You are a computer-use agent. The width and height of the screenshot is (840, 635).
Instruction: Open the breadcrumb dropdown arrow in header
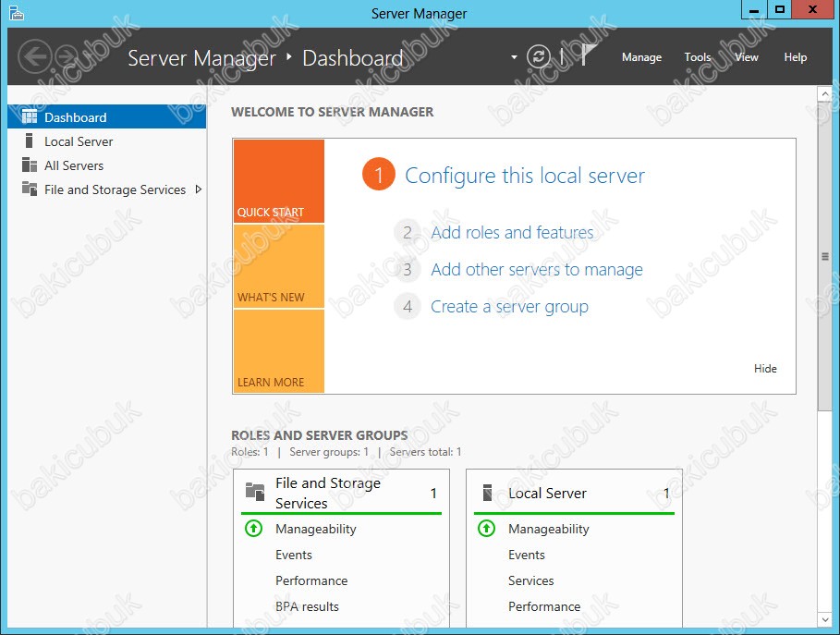[x=514, y=56]
